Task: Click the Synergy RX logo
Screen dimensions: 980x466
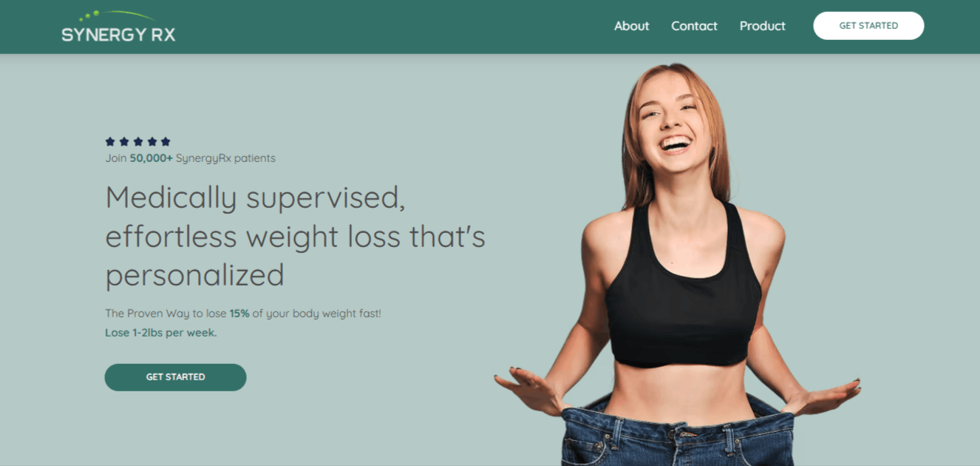Action: coord(119,26)
